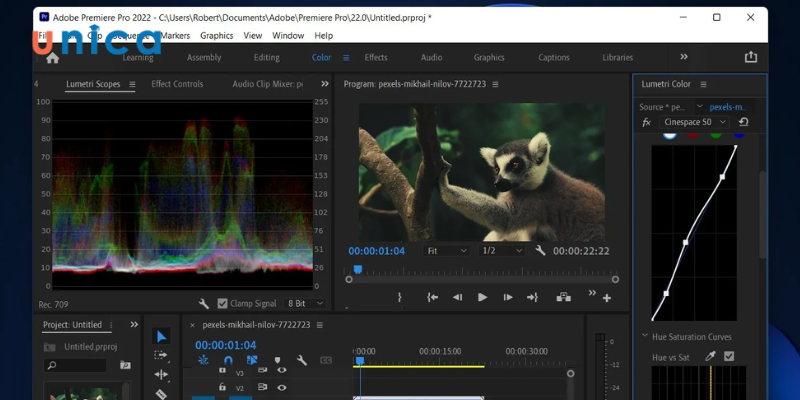Open the Fit zoom level dropdown
This screenshot has width=800, height=400.
446,251
